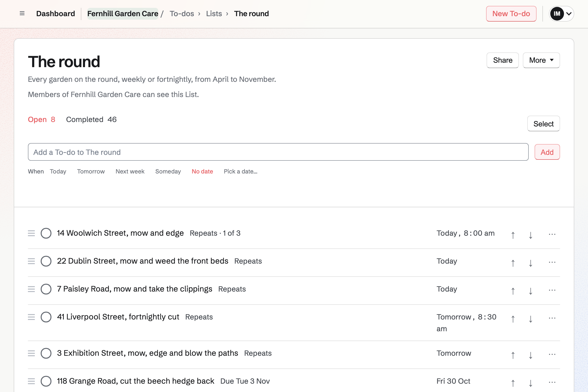Move 7 Paisley Road to-do down

pos(530,291)
